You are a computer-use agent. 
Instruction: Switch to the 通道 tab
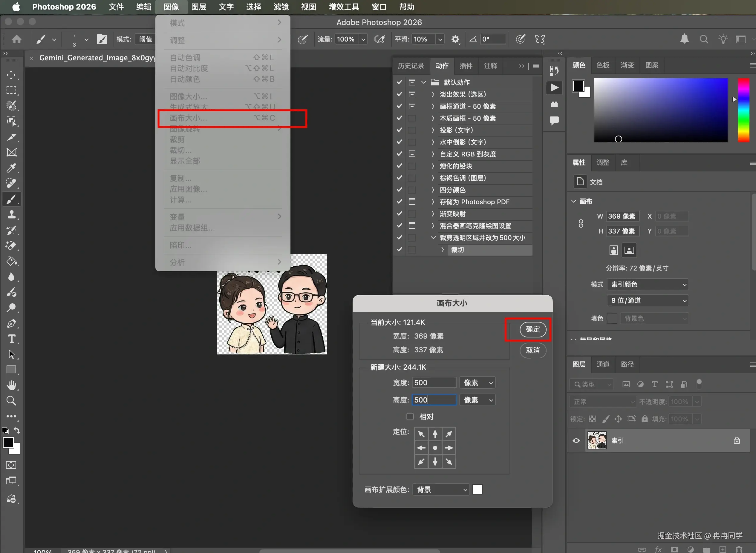pyautogui.click(x=603, y=364)
